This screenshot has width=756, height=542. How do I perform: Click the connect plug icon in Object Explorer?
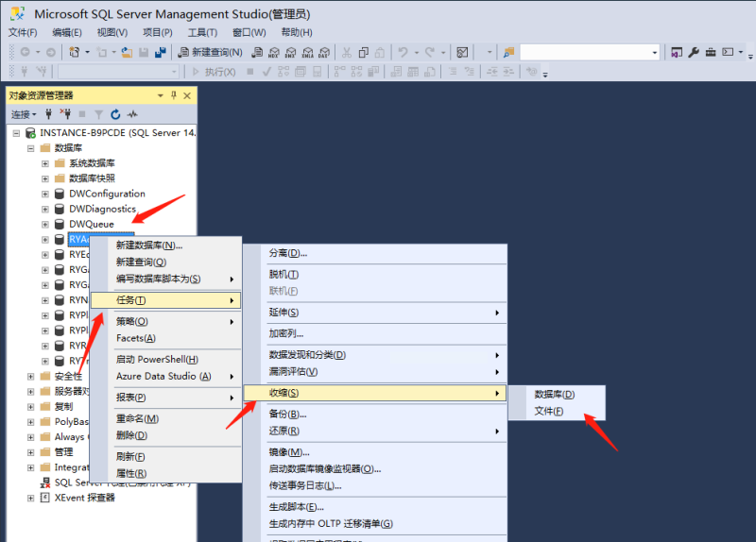[48, 114]
